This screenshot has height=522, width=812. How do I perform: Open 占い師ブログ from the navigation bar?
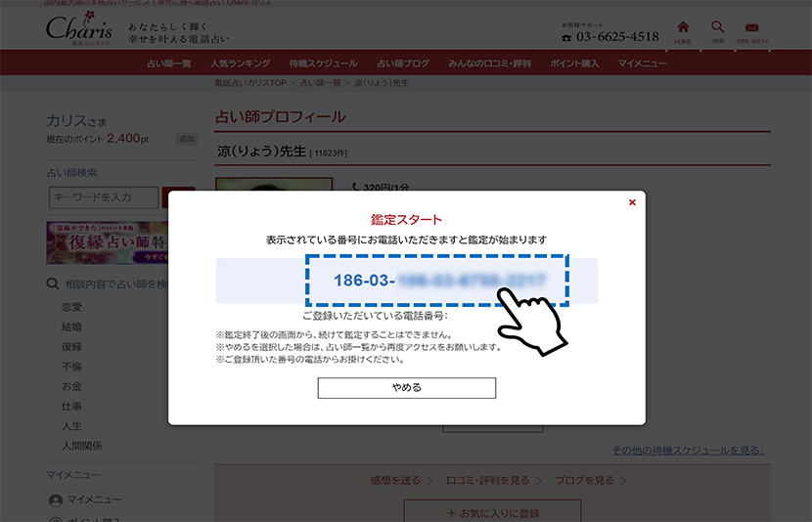point(403,64)
